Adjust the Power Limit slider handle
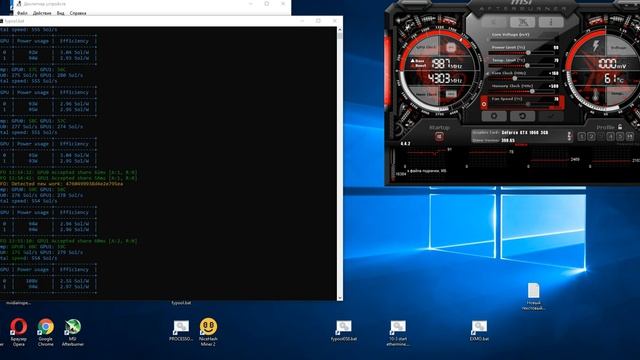This screenshot has height=360, width=640. (528, 53)
